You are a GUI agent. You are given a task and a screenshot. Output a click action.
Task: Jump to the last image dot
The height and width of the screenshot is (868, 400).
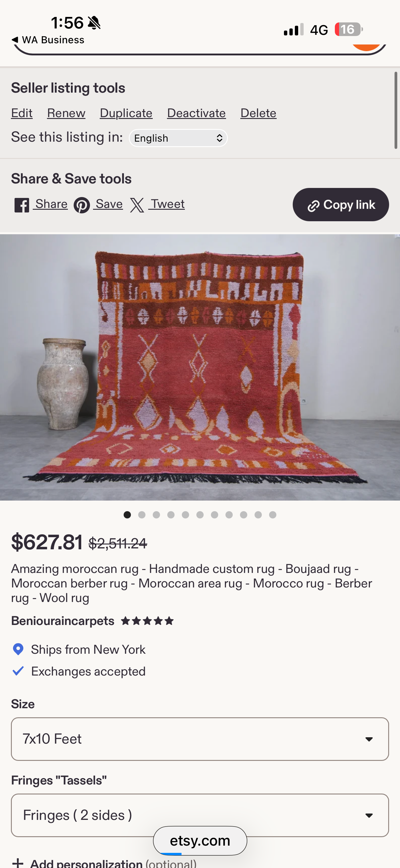point(273,515)
